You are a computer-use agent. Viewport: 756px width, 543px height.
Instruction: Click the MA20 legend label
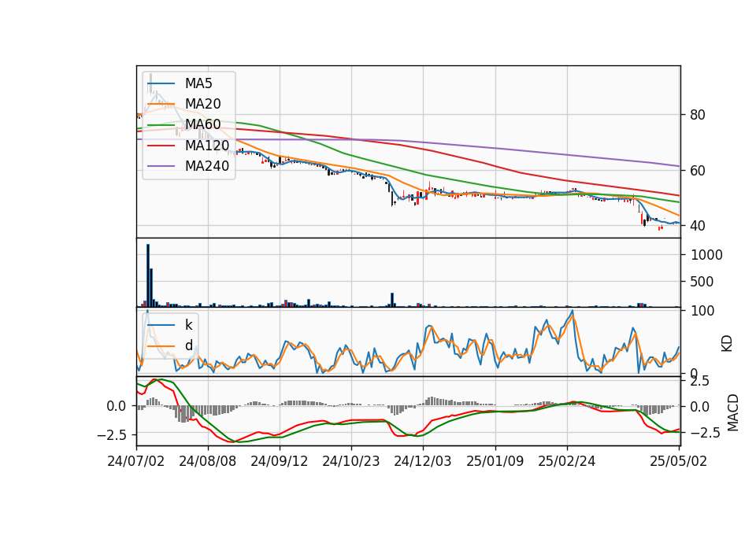[x=202, y=104]
